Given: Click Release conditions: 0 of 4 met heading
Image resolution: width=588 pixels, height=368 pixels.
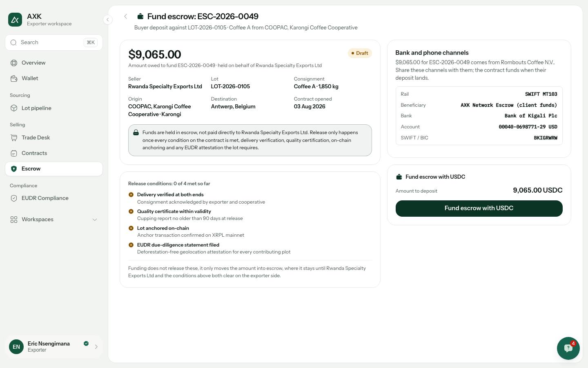Looking at the screenshot, I should coord(169,184).
